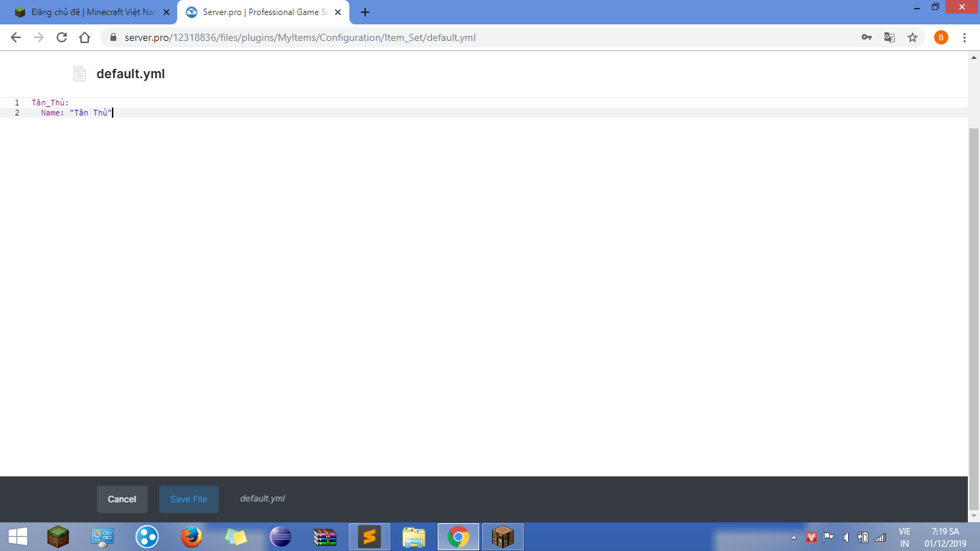Open the orange profile avatar
This screenshot has height=551, width=980.
(x=941, y=37)
